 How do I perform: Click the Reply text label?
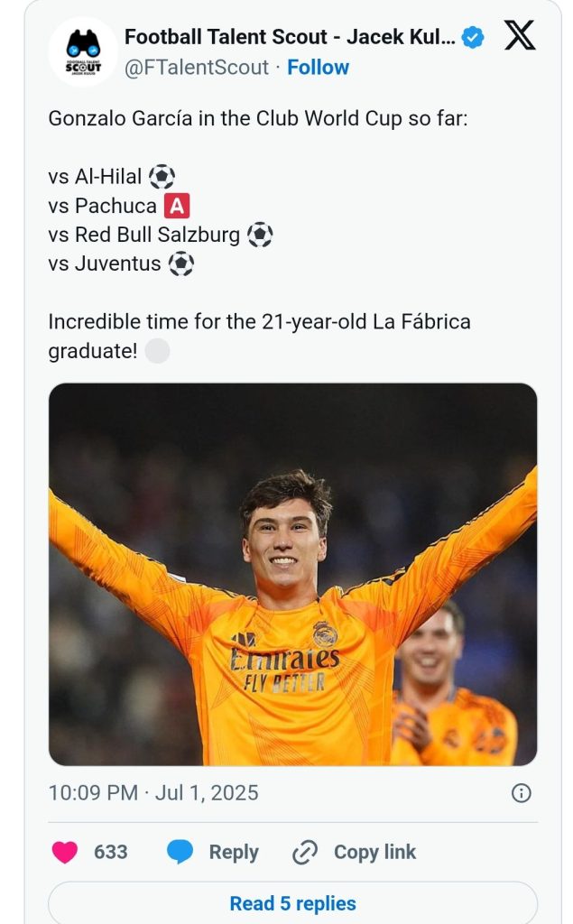[234, 852]
